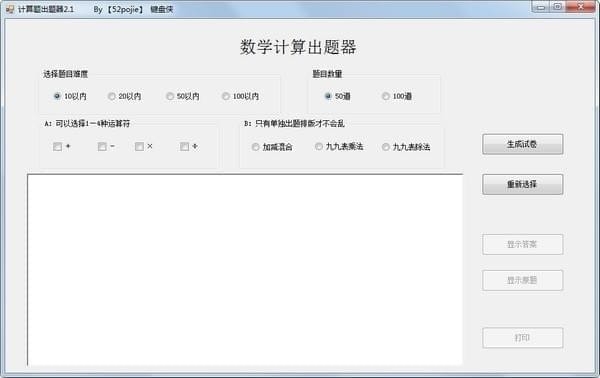600x378 pixels.
Task: Click the app icon in title bar
Action: tap(10, 9)
